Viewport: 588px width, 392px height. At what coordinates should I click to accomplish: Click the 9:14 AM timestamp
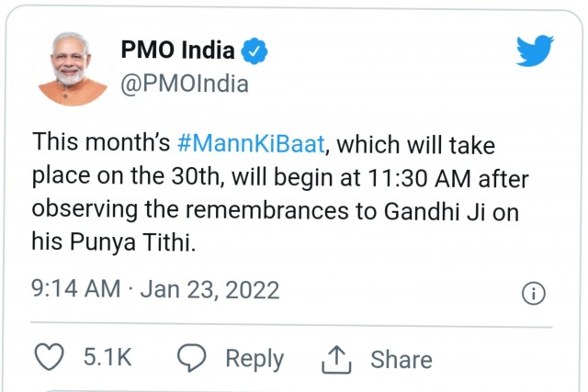(x=75, y=290)
